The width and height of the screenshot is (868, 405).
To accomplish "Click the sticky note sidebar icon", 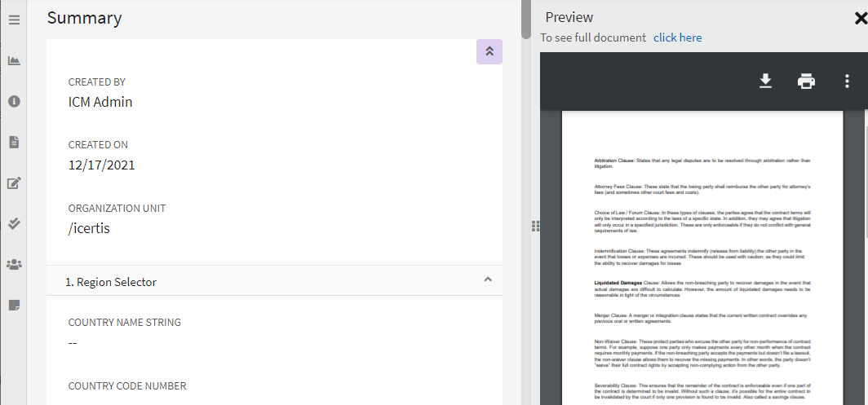I will [x=14, y=305].
